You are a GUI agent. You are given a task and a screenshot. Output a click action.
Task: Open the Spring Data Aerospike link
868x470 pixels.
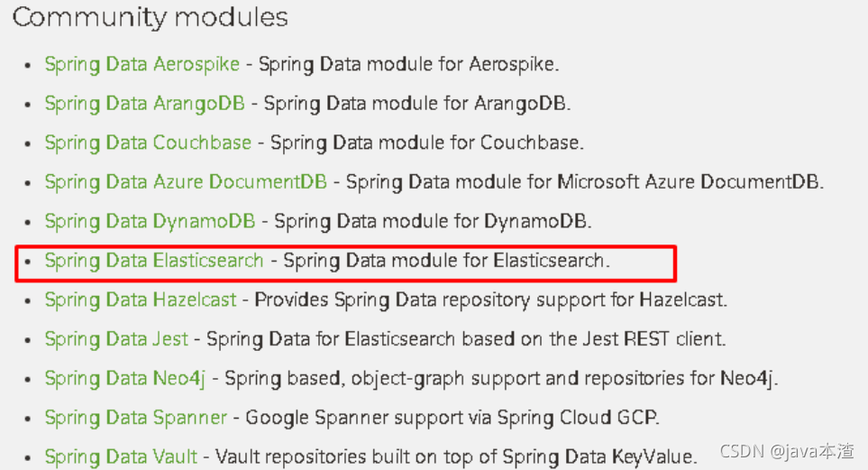(x=142, y=65)
